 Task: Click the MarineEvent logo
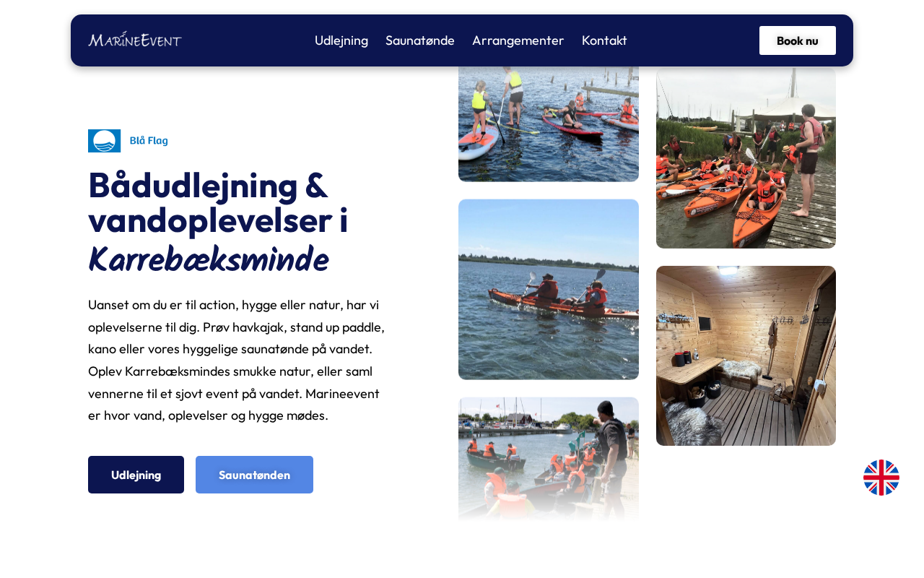pyautogui.click(x=135, y=40)
